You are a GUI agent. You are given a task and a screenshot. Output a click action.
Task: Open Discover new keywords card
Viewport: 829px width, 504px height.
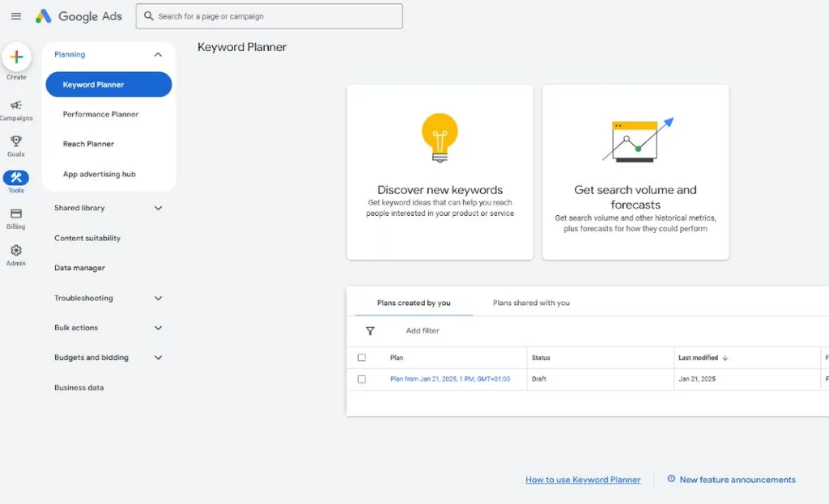coord(440,172)
